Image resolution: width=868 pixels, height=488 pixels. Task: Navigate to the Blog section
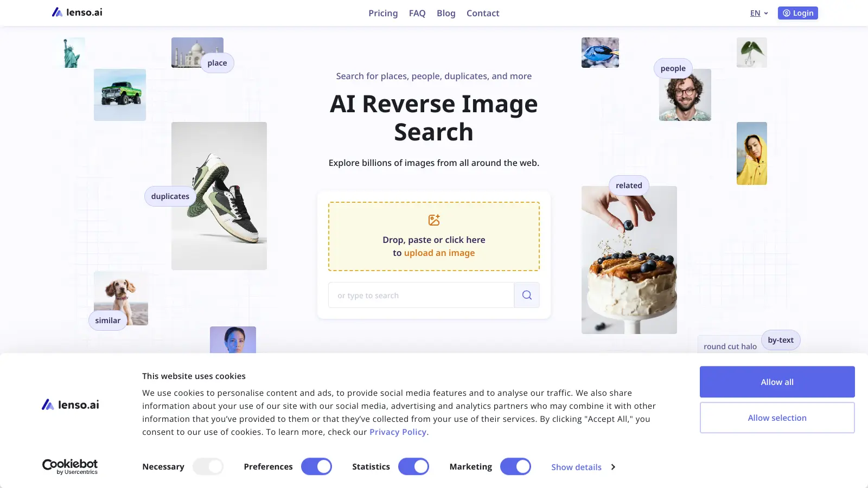446,13
